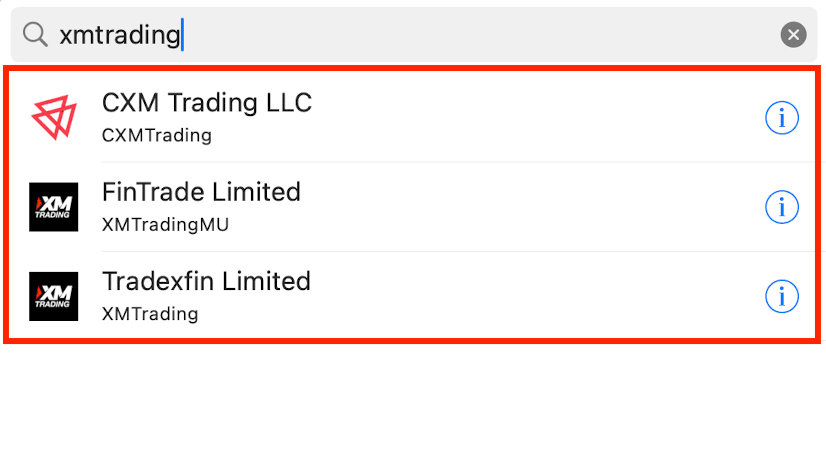
Task: Open info for CXM Trading LLC
Action: (x=782, y=118)
